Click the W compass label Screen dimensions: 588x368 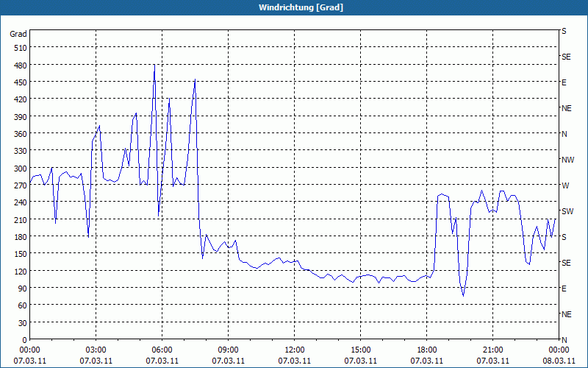click(x=565, y=185)
